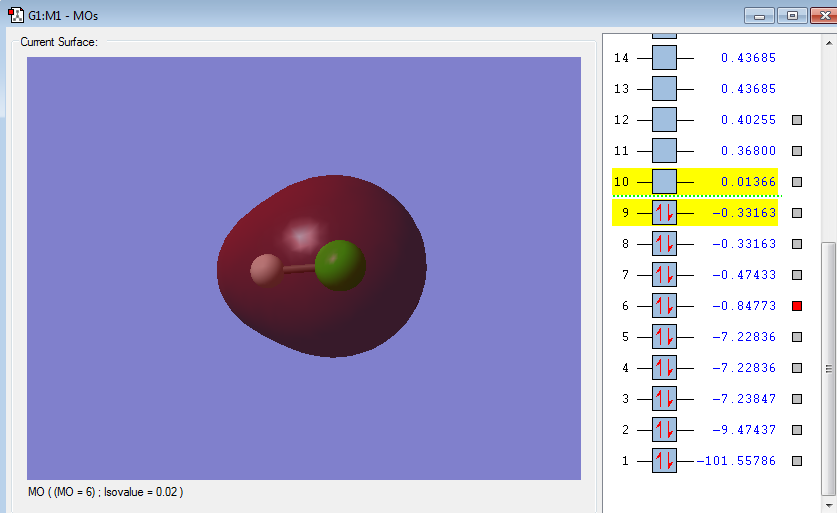Select the orbital energy -101.55786

click(737, 461)
